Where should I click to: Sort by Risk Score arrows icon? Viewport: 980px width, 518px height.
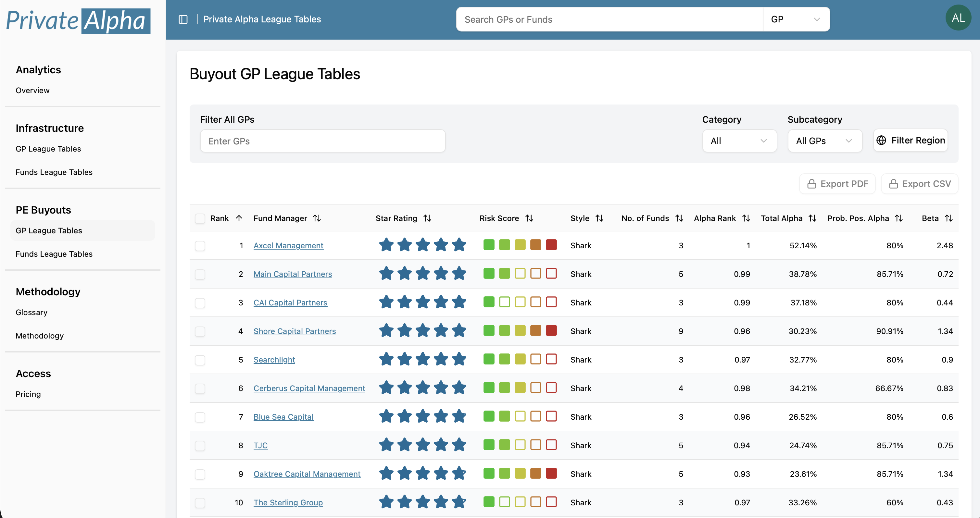(x=529, y=218)
